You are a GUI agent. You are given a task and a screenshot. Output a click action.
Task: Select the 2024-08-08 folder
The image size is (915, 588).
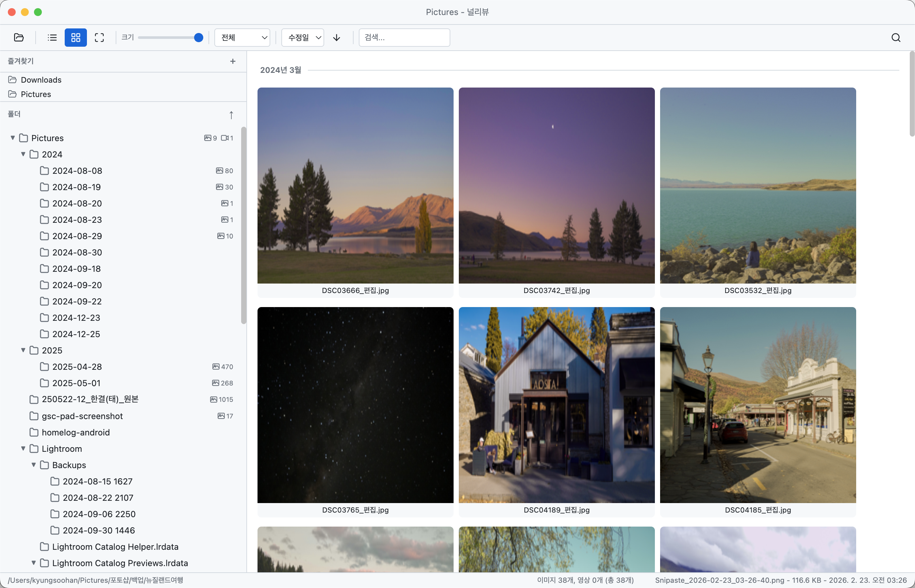[77, 171]
